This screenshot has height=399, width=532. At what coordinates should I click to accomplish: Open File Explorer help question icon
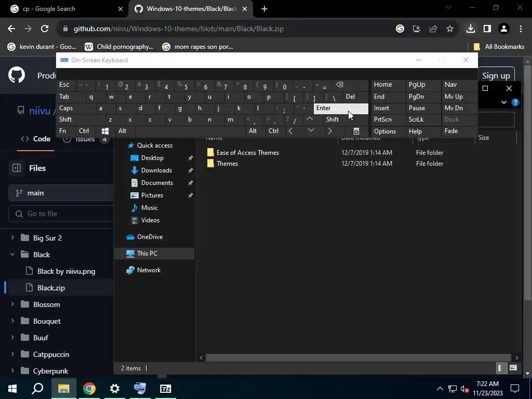(515, 102)
